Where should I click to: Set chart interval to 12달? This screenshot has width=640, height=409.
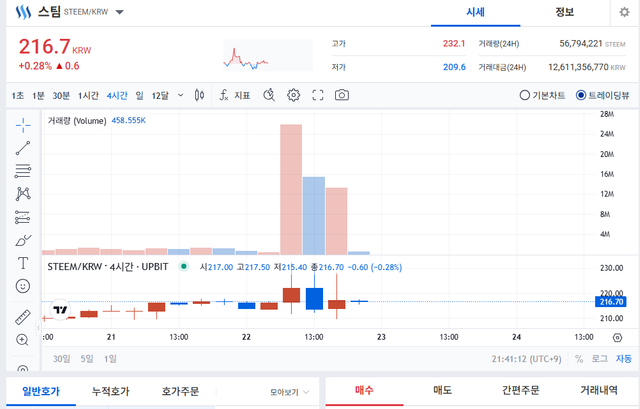pyautogui.click(x=160, y=96)
